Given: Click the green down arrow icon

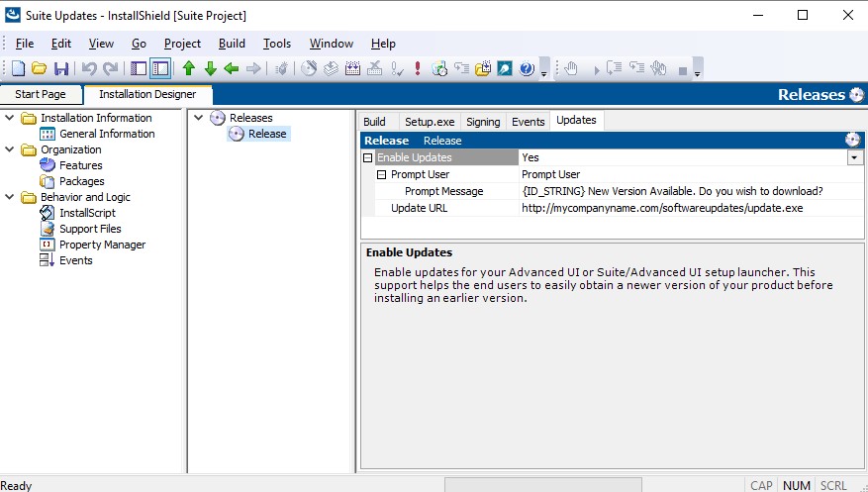Looking at the screenshot, I should (211, 68).
